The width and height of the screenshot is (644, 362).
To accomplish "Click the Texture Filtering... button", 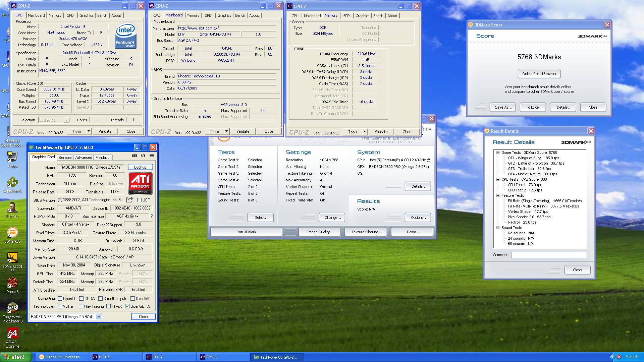I will 367,232.
